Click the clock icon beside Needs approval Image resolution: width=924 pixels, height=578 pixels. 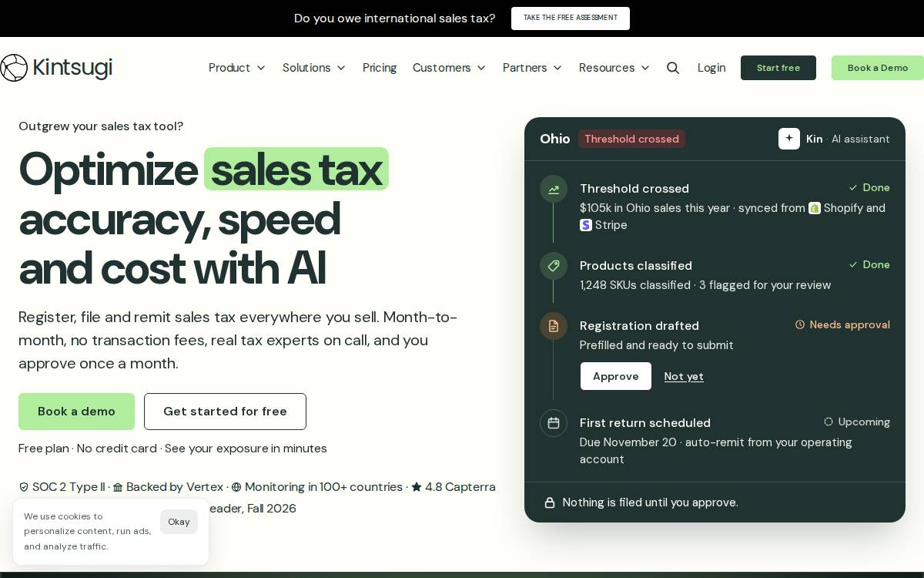click(800, 325)
